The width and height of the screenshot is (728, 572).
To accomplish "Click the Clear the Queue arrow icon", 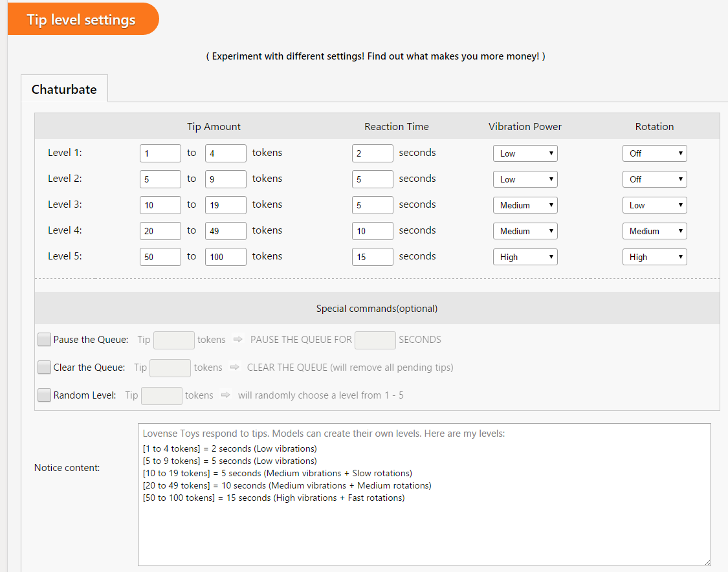I will pyautogui.click(x=234, y=368).
